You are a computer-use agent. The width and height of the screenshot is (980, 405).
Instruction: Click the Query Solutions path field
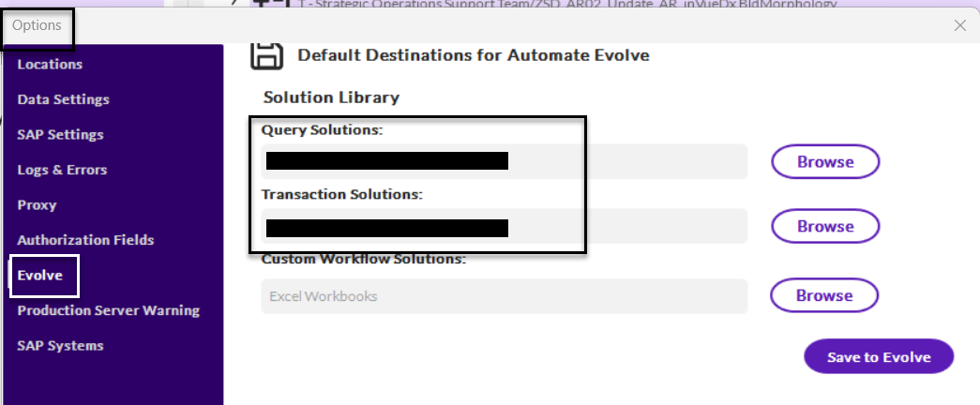[505, 161]
